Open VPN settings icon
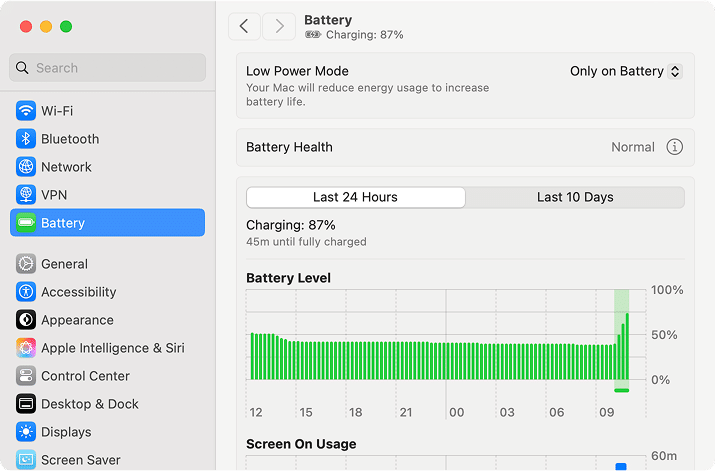The image size is (715, 471). point(26,195)
